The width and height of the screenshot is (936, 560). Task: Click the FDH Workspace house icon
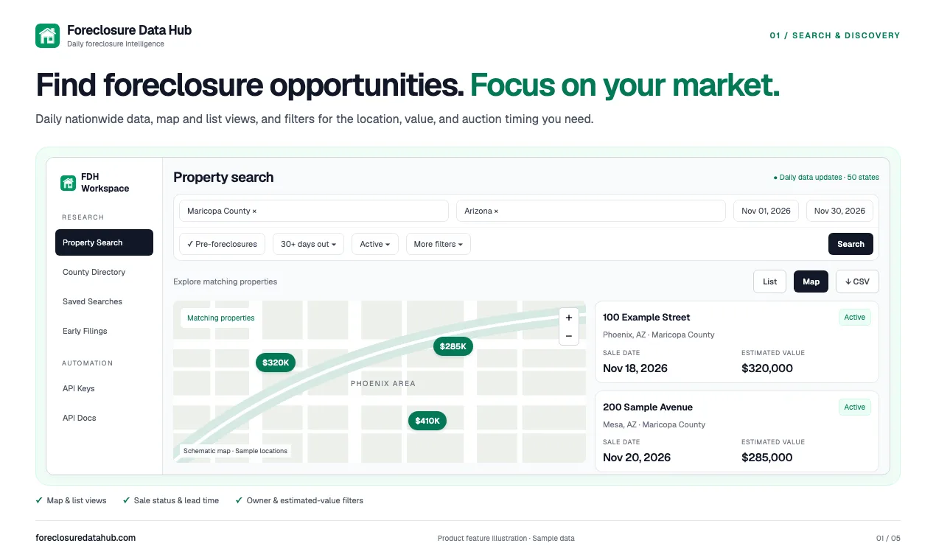[x=68, y=183]
